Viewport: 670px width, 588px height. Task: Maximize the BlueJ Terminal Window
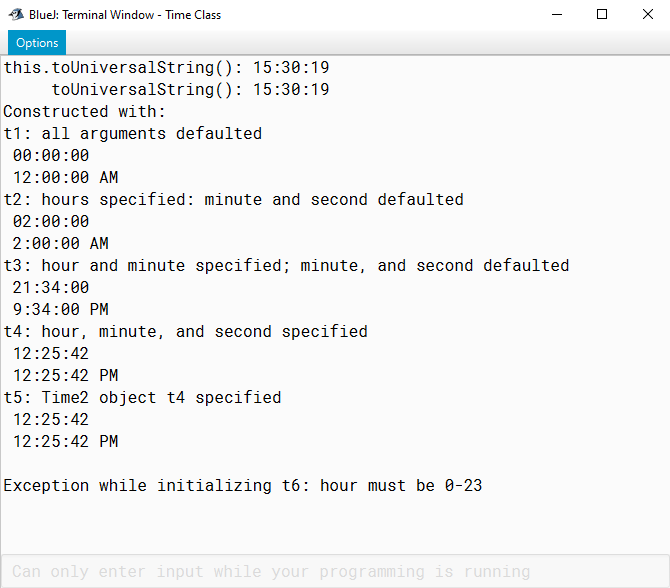[602, 15]
